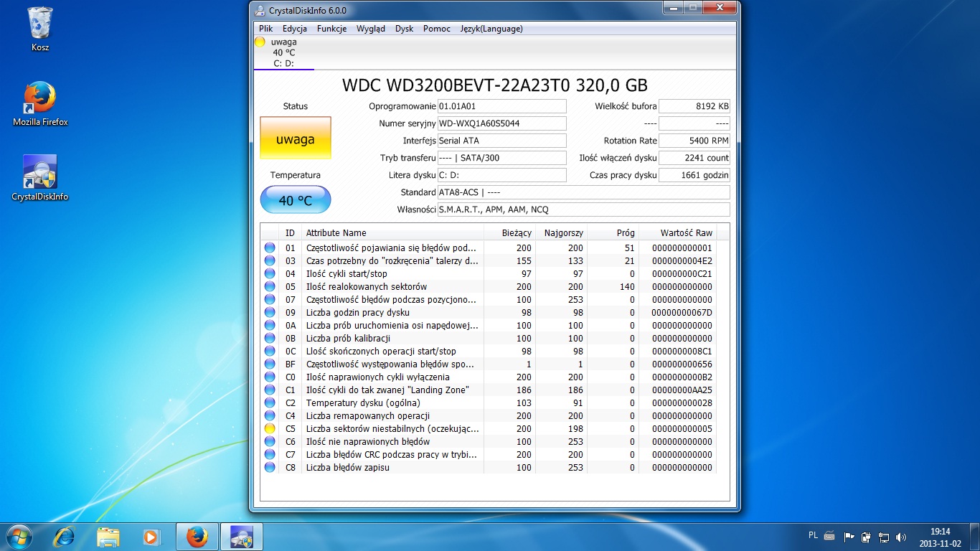This screenshot has width=980, height=551.
Task: Click the yellow status circle in the disk tab
Action: pos(260,42)
